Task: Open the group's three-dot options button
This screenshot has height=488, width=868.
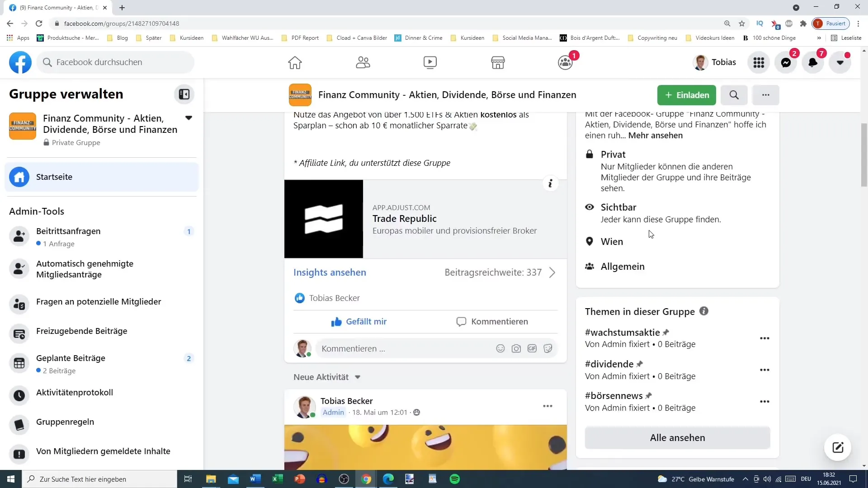Action: [x=765, y=95]
